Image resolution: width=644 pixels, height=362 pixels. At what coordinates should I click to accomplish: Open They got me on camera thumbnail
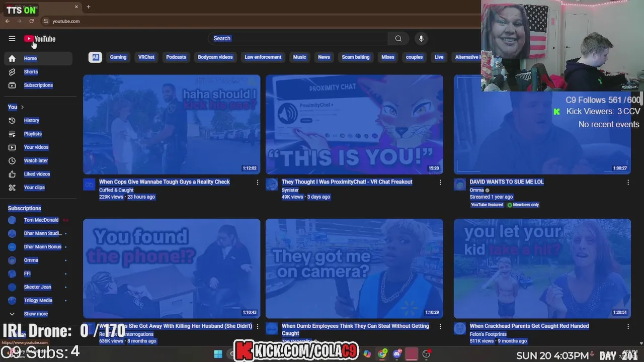tap(354, 268)
